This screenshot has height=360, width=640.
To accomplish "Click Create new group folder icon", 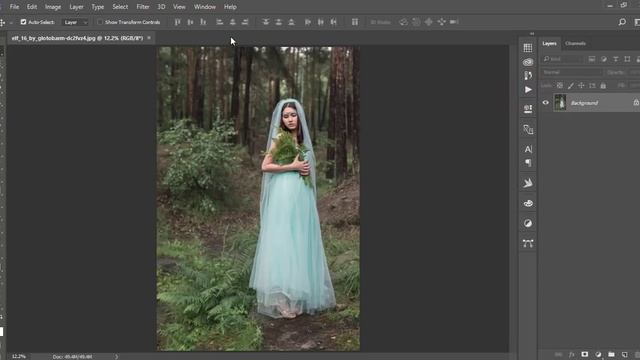I will tap(611, 355).
